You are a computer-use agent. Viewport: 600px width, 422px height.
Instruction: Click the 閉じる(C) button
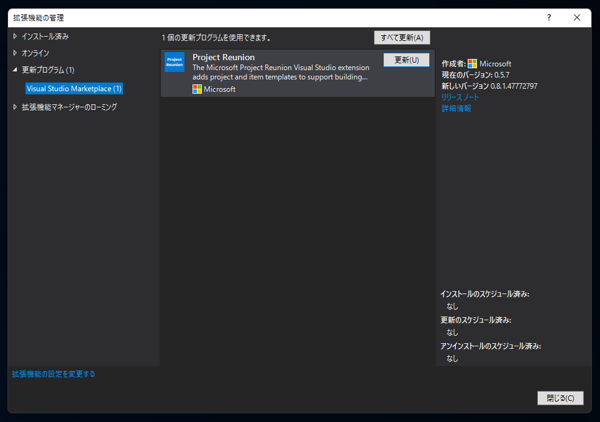pyautogui.click(x=560, y=398)
